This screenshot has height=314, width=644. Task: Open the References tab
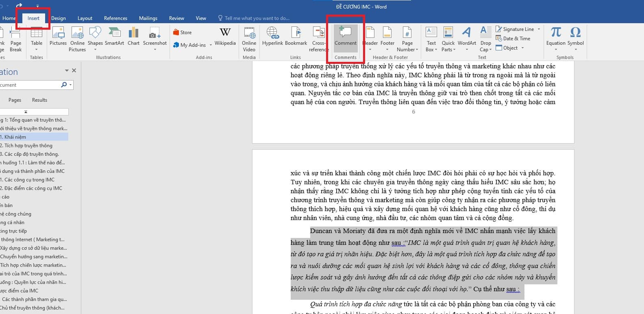pos(115,18)
